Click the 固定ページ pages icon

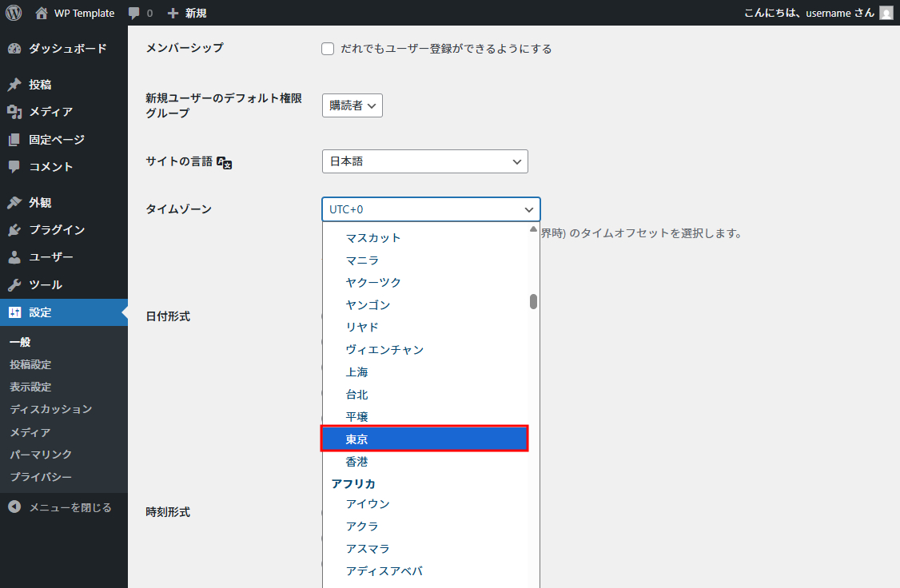(14, 139)
